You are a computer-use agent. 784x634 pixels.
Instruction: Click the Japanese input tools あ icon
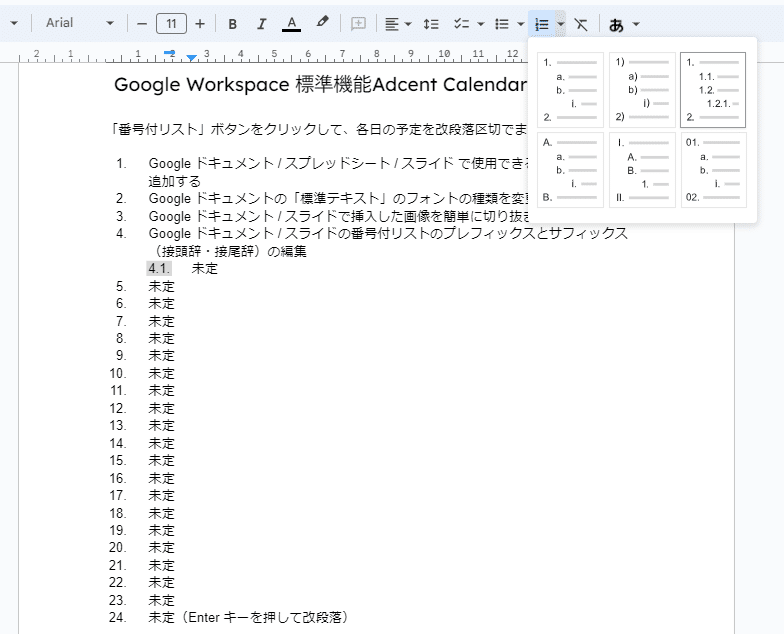click(x=616, y=24)
